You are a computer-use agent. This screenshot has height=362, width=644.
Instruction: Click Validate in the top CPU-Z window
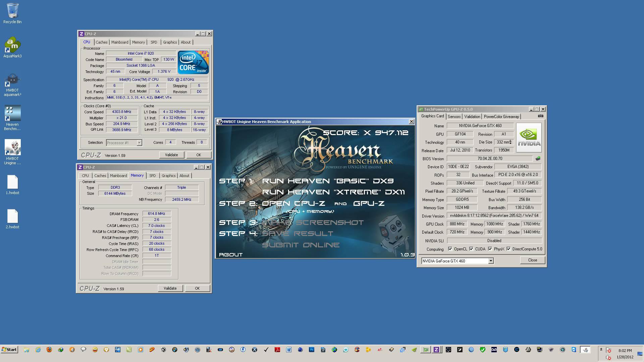click(x=171, y=155)
